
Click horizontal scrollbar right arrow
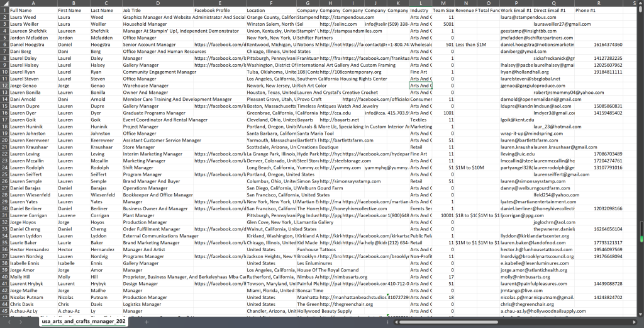coord(635,322)
